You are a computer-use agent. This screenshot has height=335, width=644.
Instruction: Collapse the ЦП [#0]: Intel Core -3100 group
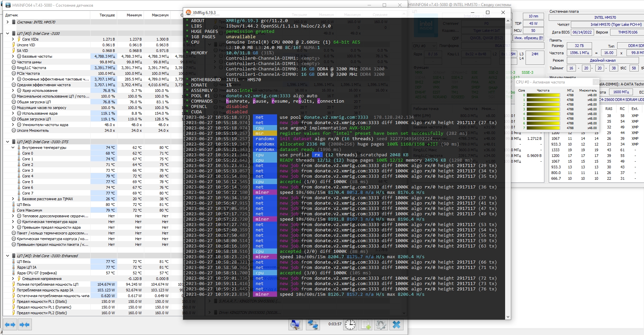8,34
